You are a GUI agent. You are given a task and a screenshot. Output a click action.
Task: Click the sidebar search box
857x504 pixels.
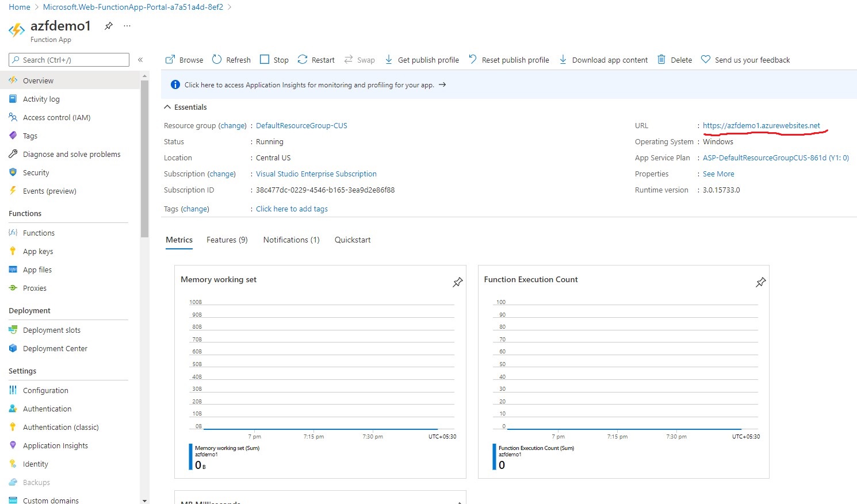point(69,60)
